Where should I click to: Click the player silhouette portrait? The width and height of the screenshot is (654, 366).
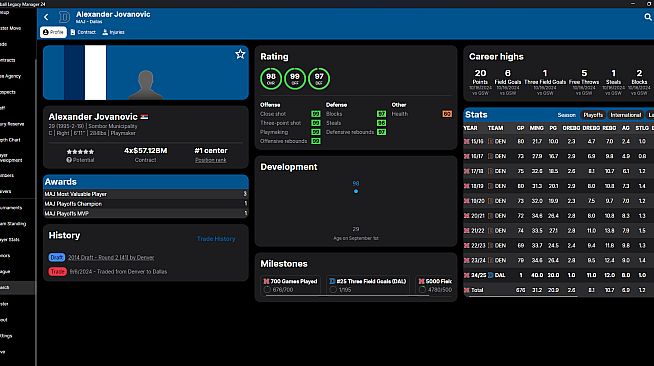(146, 85)
